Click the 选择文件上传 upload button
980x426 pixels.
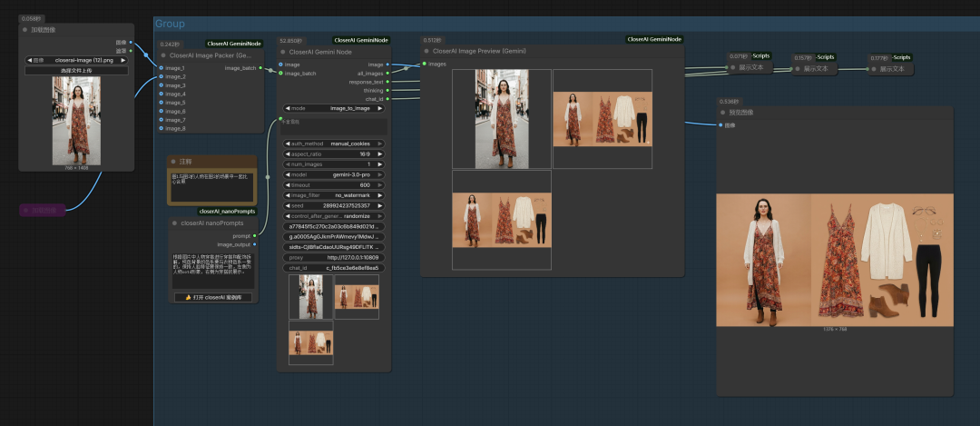point(76,70)
